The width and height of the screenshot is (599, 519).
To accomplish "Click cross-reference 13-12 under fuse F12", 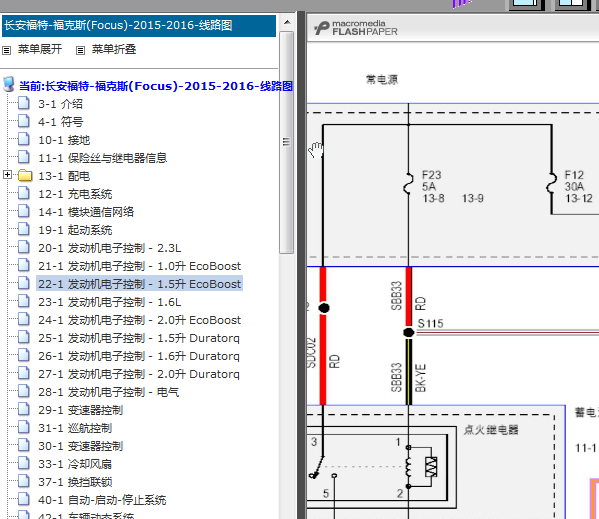I will tap(579, 198).
